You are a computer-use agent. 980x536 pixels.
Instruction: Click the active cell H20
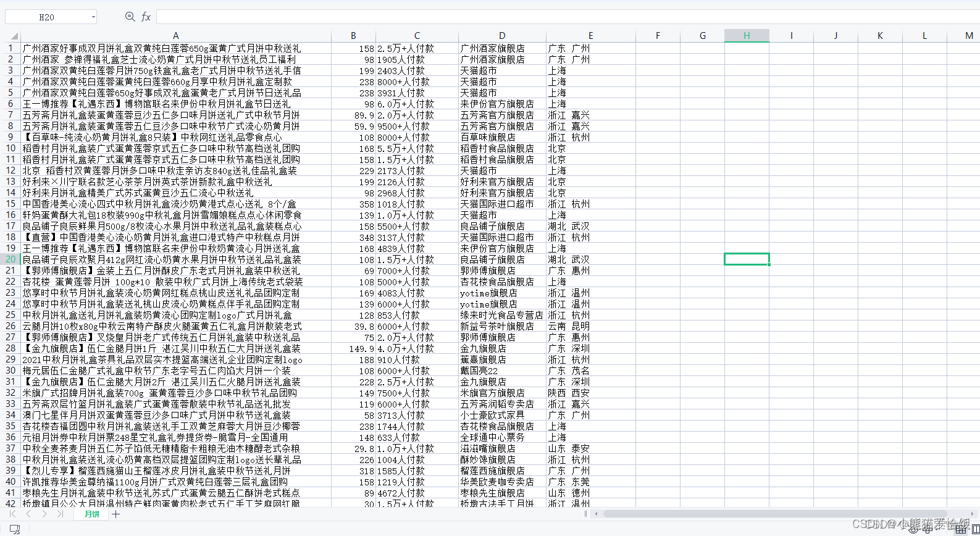(747, 259)
